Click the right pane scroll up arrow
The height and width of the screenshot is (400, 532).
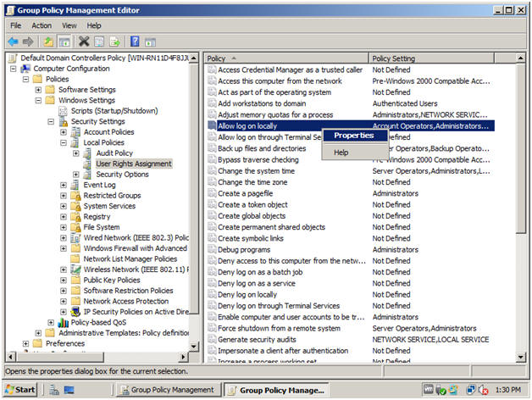pos(520,58)
